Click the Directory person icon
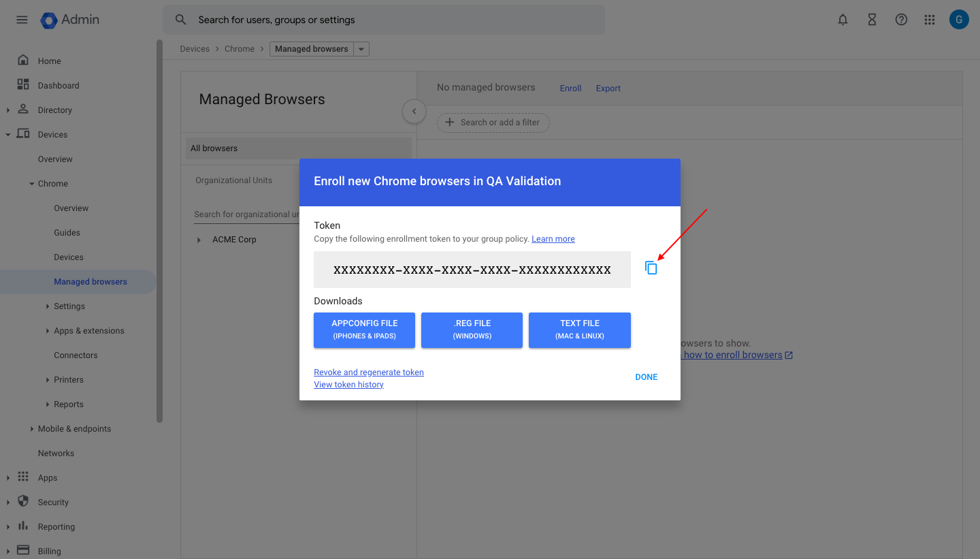This screenshot has width=980, height=559. pyautogui.click(x=23, y=109)
